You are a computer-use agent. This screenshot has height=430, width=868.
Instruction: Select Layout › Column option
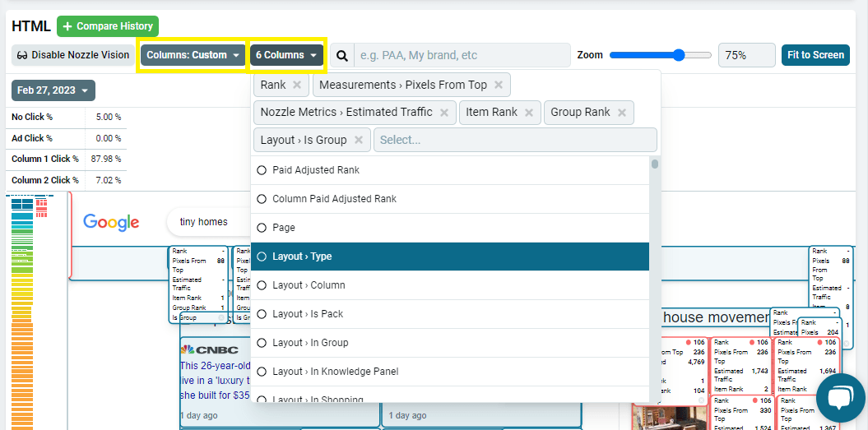450,285
